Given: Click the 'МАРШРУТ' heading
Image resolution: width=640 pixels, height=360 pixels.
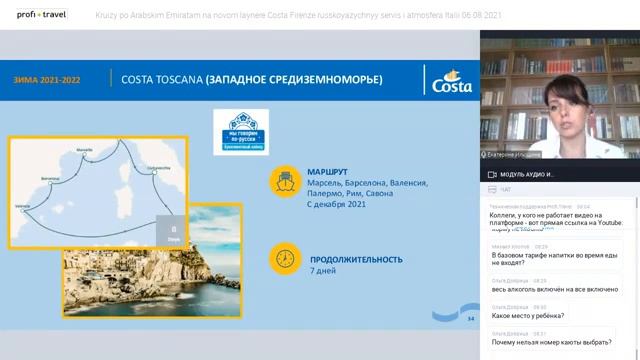Looking at the screenshot, I should pos(327,172).
